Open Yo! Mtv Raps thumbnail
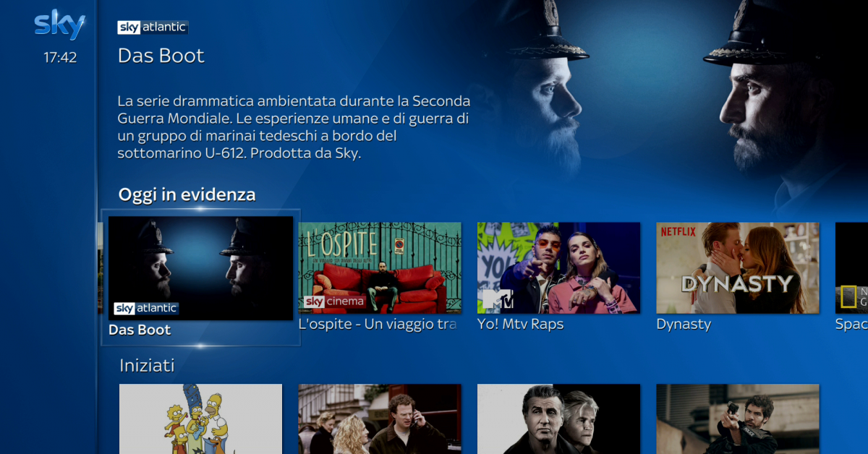This screenshot has width=868, height=454. click(558, 267)
